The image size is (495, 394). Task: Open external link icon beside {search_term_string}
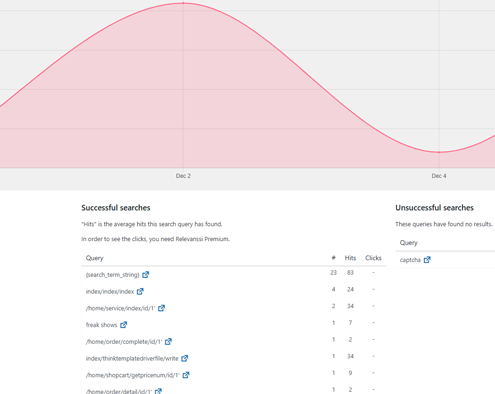coord(146,275)
